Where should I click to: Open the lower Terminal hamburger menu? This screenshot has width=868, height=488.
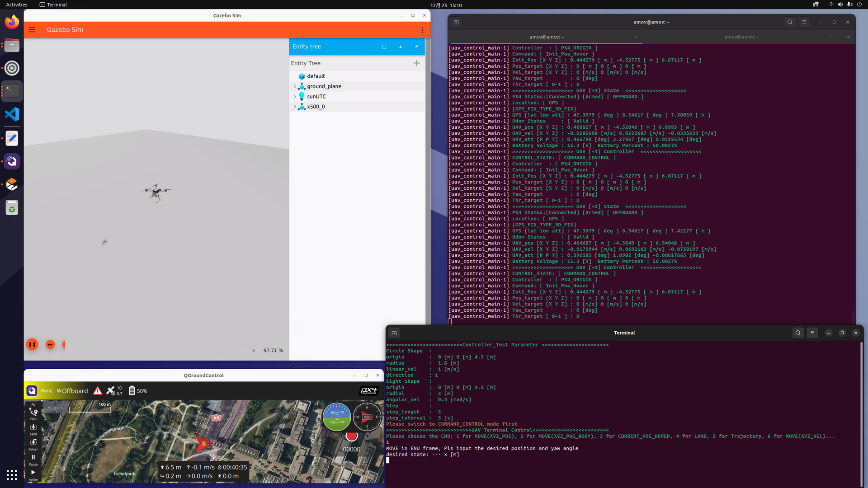coord(812,333)
